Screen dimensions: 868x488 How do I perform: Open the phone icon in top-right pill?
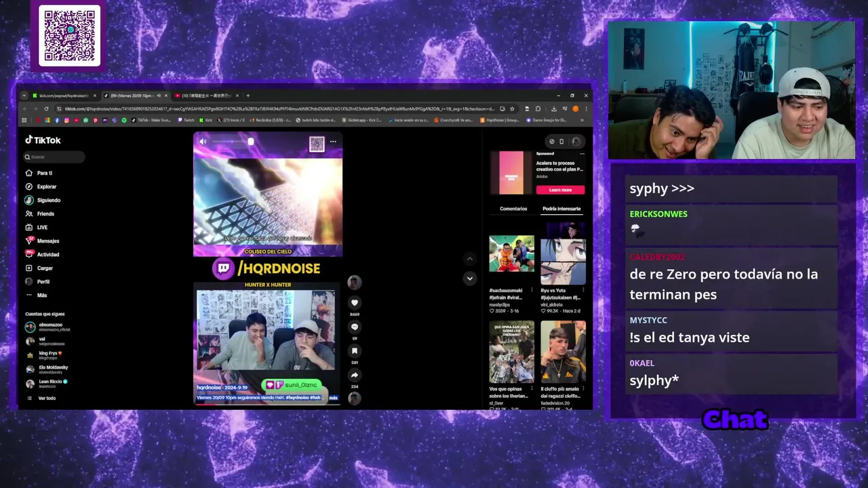[x=561, y=142]
